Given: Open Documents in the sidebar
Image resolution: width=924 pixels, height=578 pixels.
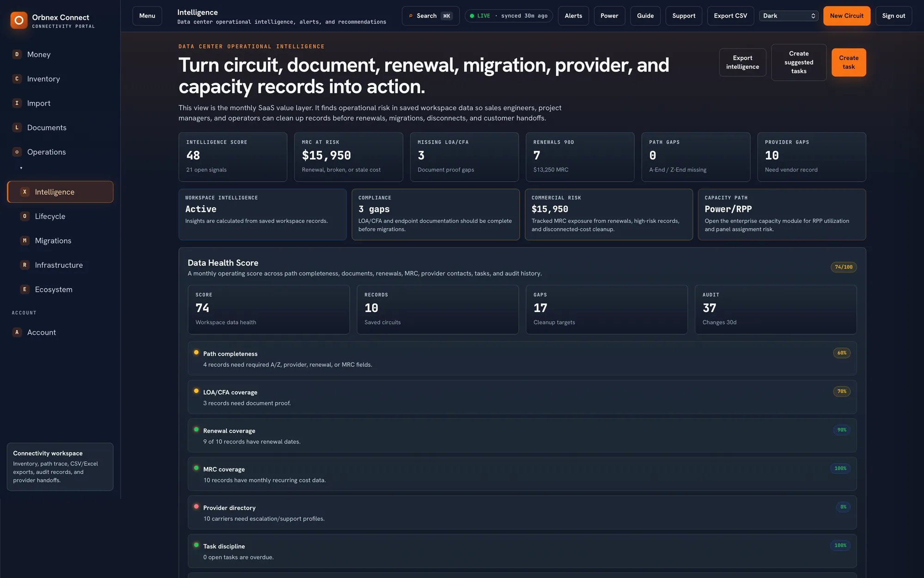Looking at the screenshot, I should tap(60, 128).
